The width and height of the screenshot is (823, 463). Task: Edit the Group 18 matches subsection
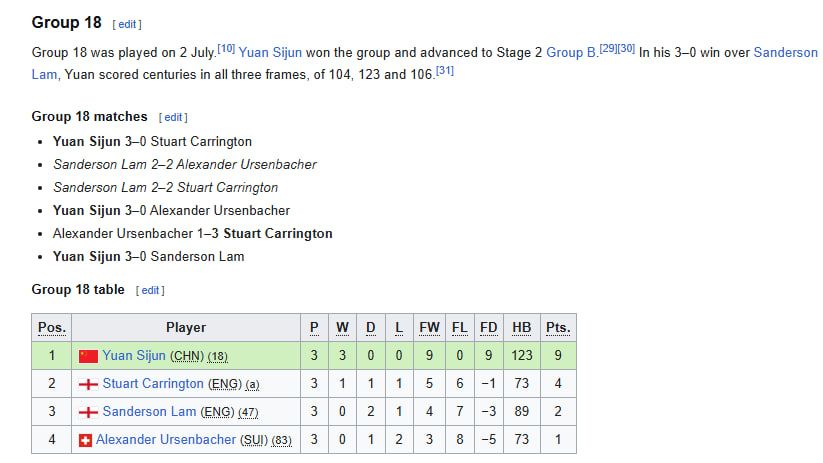click(x=173, y=118)
